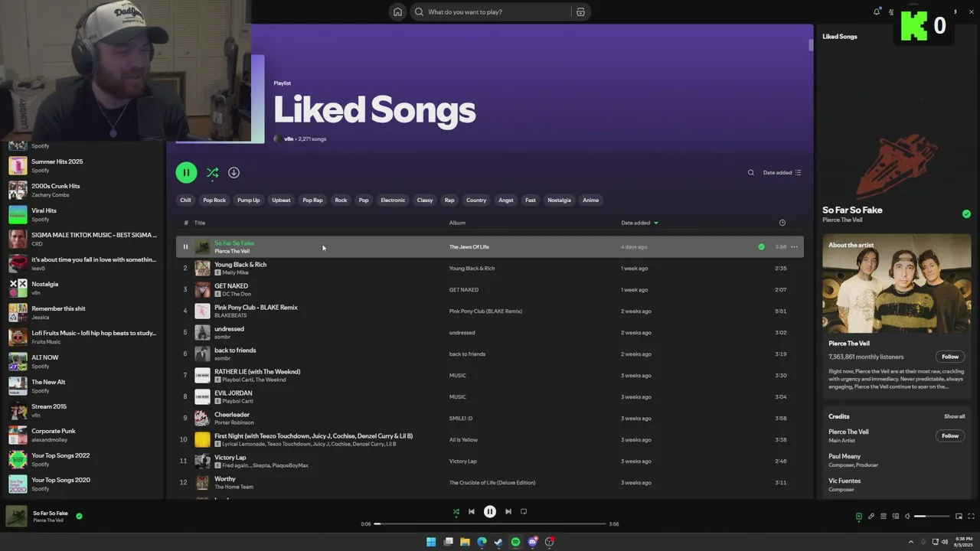The width and height of the screenshot is (980, 551).
Task: Toggle liked checkmark in now playing bar
Action: [79, 516]
